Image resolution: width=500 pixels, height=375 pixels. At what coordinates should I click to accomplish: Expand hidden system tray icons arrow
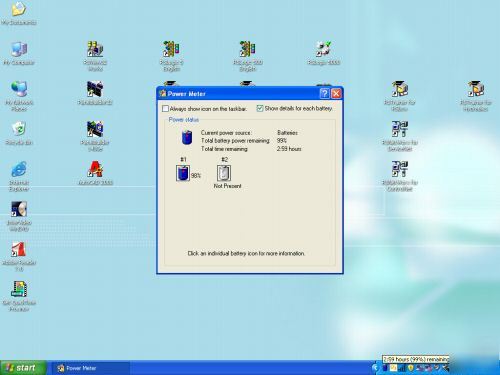[375, 368]
